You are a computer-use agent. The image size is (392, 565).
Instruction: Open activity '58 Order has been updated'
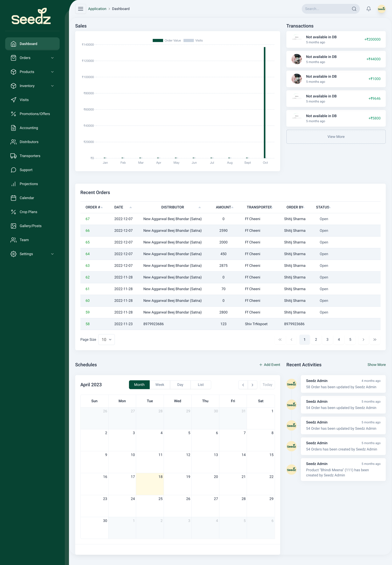click(343, 384)
